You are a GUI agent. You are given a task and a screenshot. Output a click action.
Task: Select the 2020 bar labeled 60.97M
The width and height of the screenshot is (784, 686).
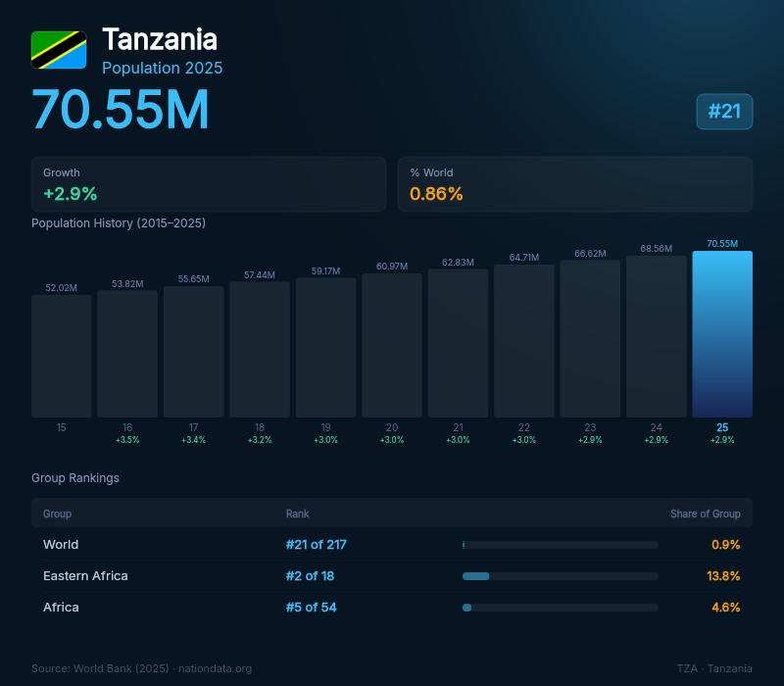click(392, 346)
